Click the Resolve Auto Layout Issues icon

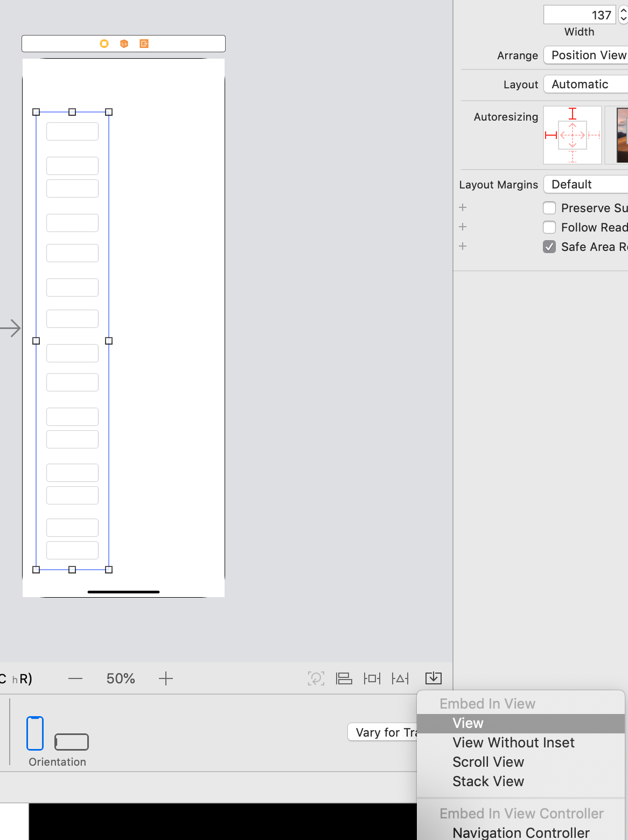pyautogui.click(x=400, y=678)
